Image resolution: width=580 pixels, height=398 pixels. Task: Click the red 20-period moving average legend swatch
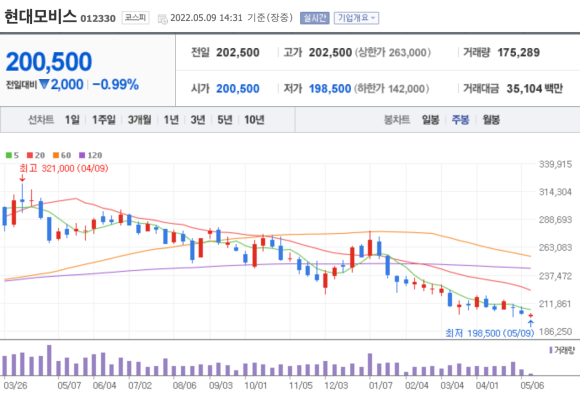pos(30,155)
